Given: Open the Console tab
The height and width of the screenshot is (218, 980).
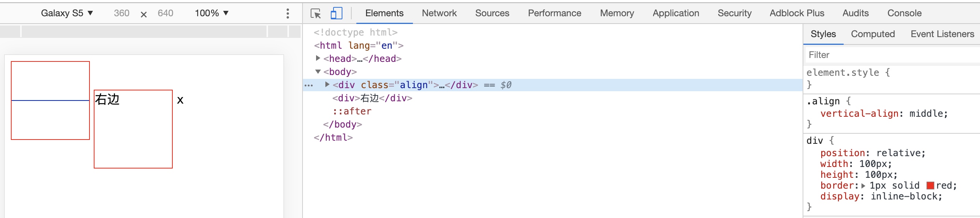Looking at the screenshot, I should (x=904, y=13).
